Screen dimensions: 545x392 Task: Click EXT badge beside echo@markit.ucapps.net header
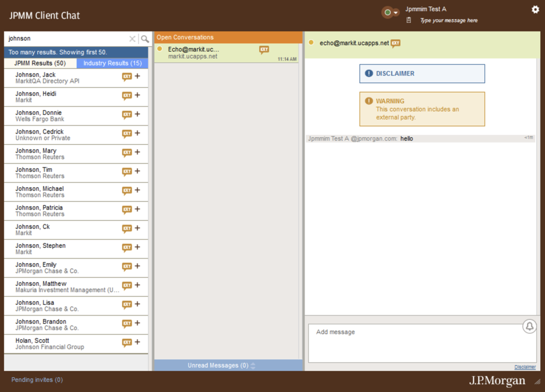[395, 44]
